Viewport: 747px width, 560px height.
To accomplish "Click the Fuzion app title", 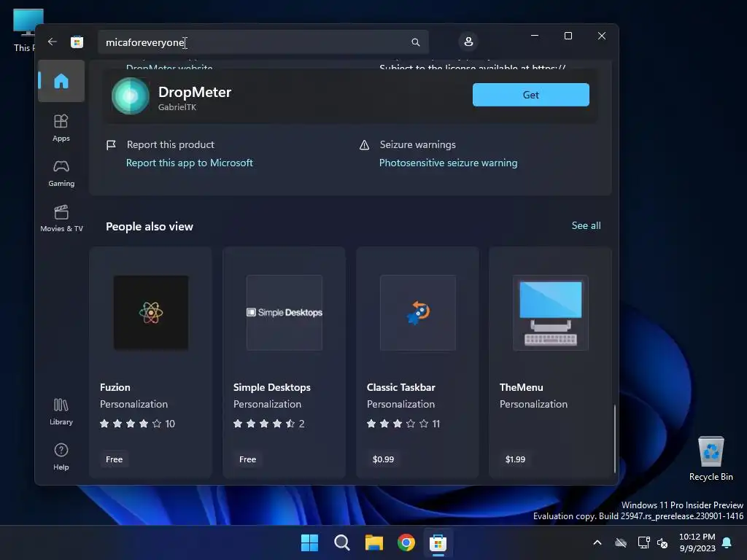I will (115, 387).
